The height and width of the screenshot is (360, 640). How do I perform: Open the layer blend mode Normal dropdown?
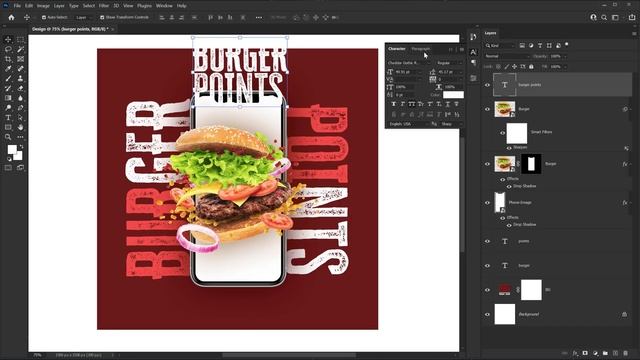click(507, 56)
